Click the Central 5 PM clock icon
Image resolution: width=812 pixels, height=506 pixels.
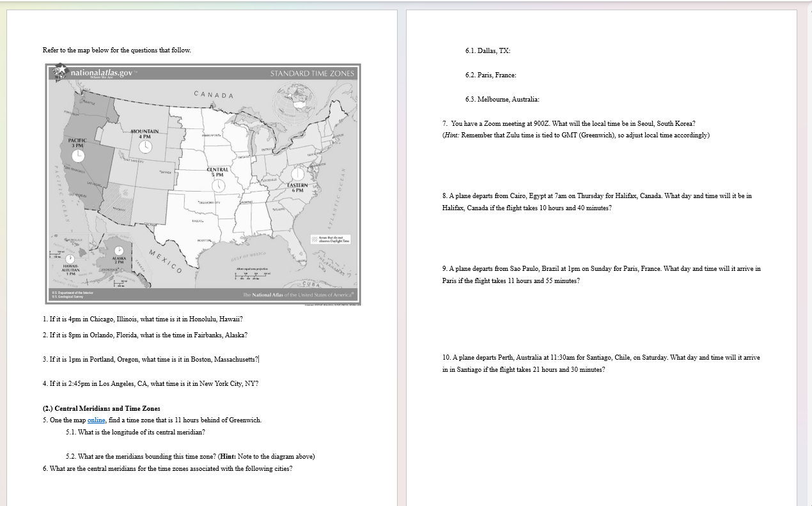pos(218,186)
